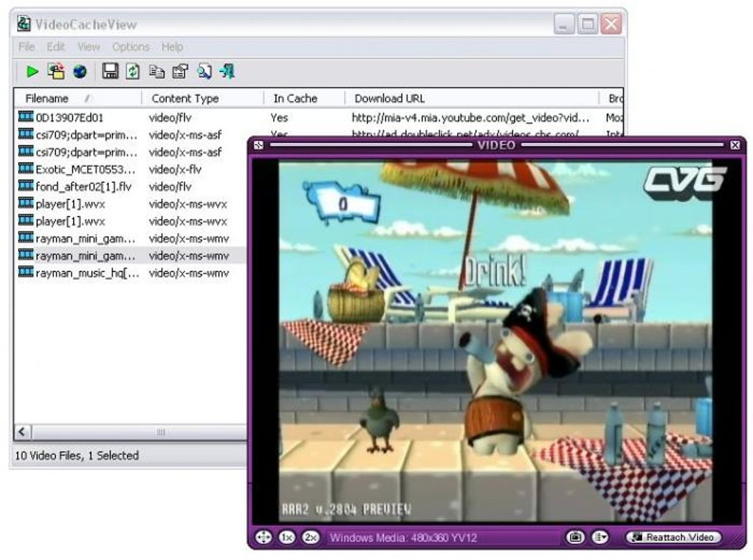Copy selected items toolbar icon

157,72
